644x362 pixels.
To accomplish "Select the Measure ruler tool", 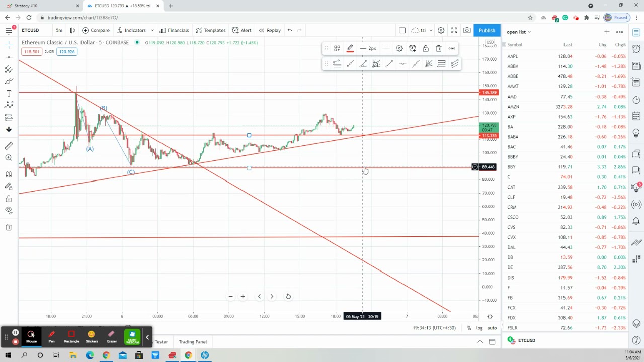I will pos(9,146).
